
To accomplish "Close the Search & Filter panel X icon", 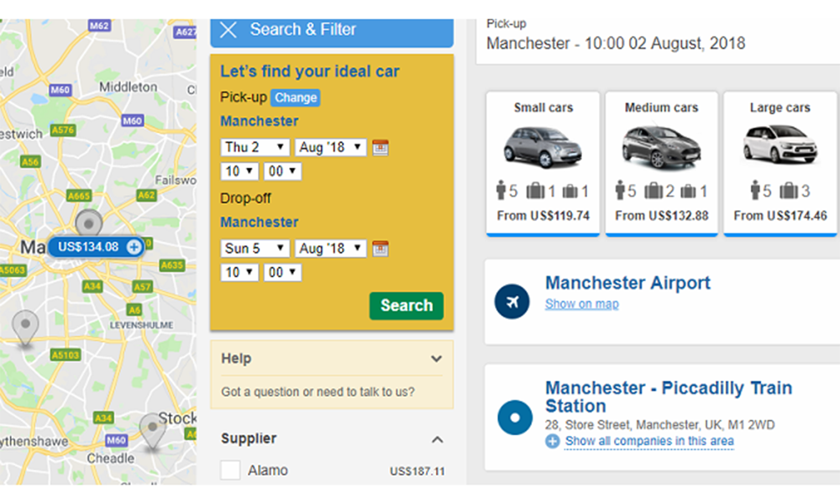I will pos(228,30).
